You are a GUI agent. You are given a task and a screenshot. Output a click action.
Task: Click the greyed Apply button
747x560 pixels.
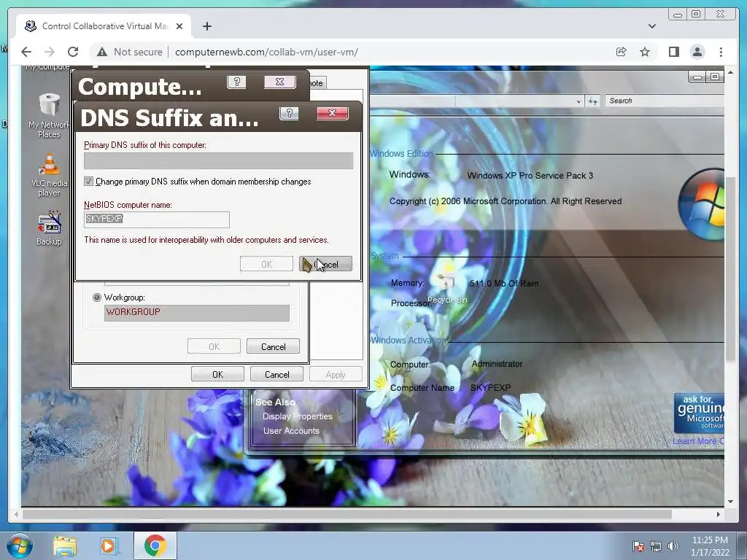pyautogui.click(x=336, y=374)
